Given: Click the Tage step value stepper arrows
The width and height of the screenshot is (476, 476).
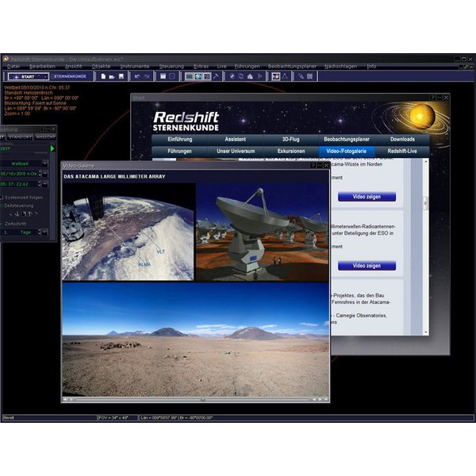Looking at the screenshot, I should coord(40,232).
